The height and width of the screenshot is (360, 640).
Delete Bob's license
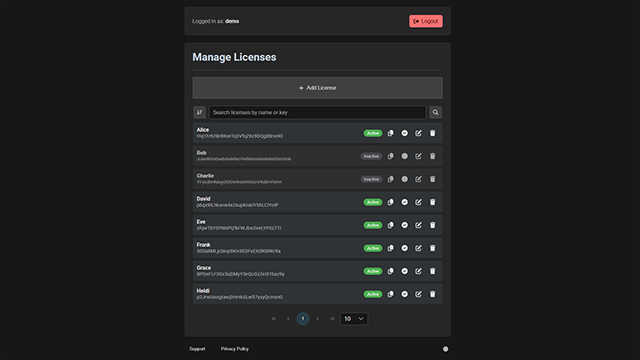pyautogui.click(x=433, y=156)
